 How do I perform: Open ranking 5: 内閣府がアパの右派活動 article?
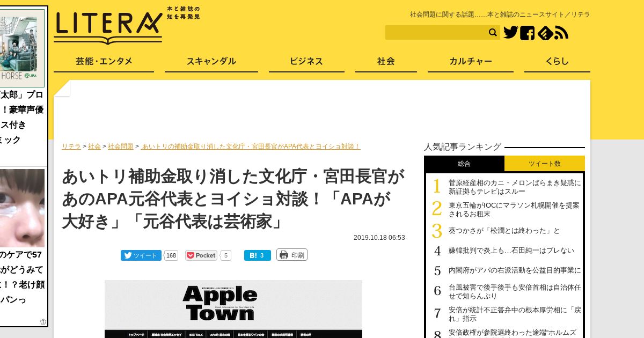(515, 270)
